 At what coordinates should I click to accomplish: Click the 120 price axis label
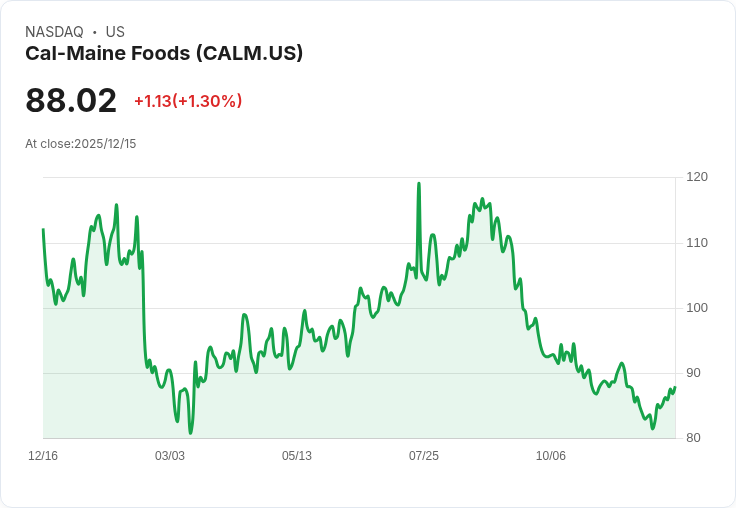697,177
